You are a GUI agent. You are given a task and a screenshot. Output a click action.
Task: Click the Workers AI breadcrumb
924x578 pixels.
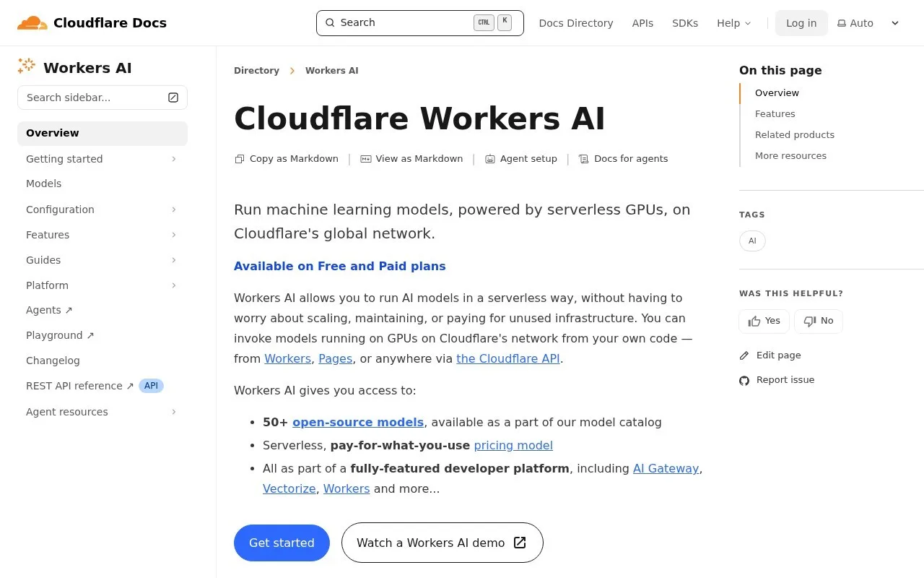[331, 71]
